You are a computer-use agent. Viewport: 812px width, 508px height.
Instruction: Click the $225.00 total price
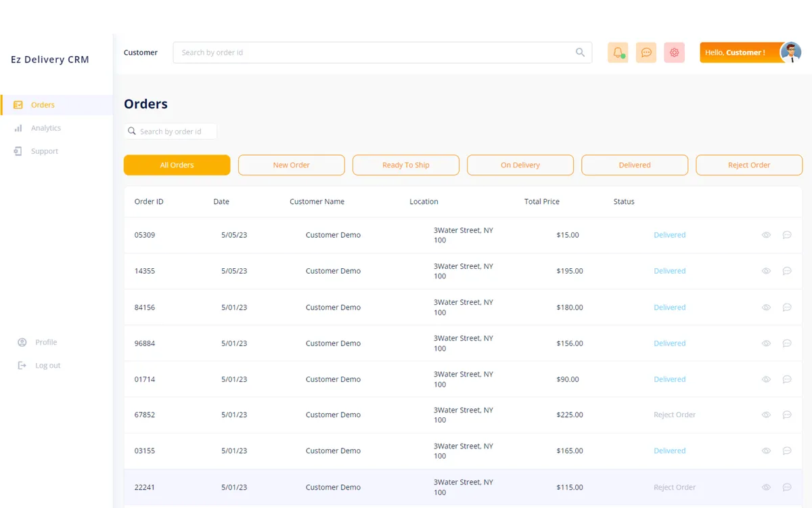[570, 415]
